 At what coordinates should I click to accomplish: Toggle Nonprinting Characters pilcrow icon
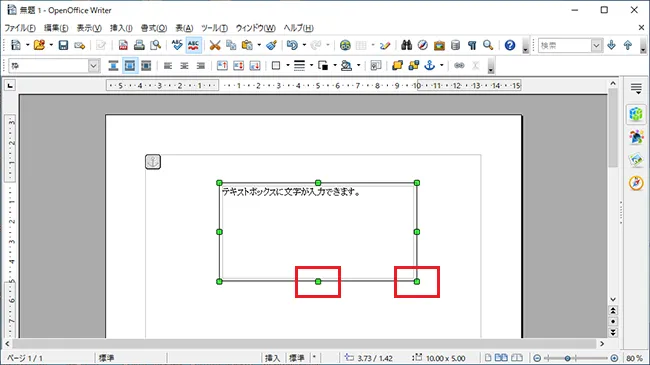(472, 45)
